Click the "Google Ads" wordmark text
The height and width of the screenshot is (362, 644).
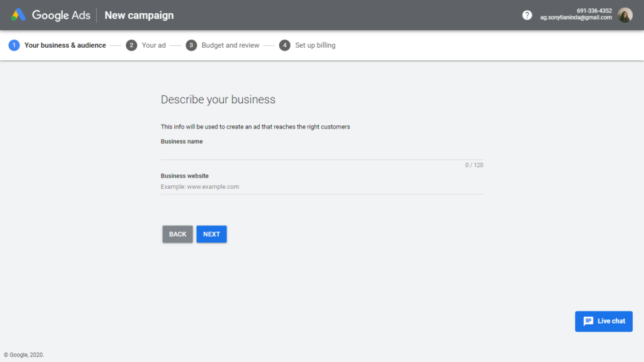tap(61, 15)
